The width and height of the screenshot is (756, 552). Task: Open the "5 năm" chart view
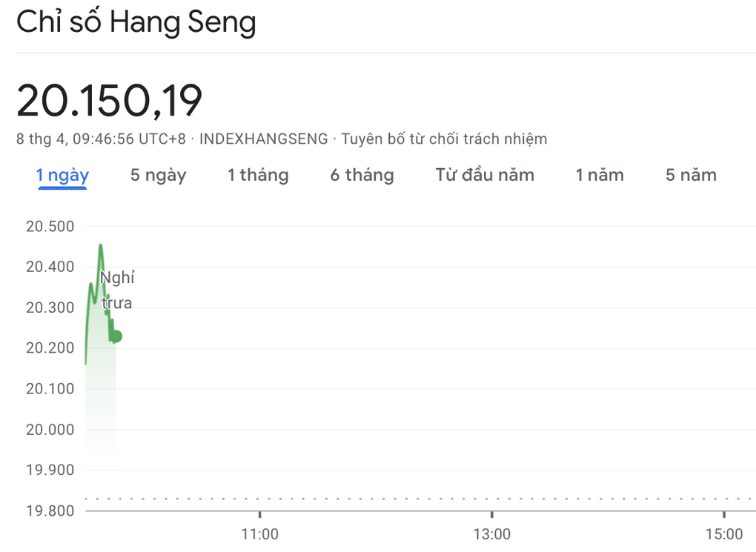click(689, 175)
